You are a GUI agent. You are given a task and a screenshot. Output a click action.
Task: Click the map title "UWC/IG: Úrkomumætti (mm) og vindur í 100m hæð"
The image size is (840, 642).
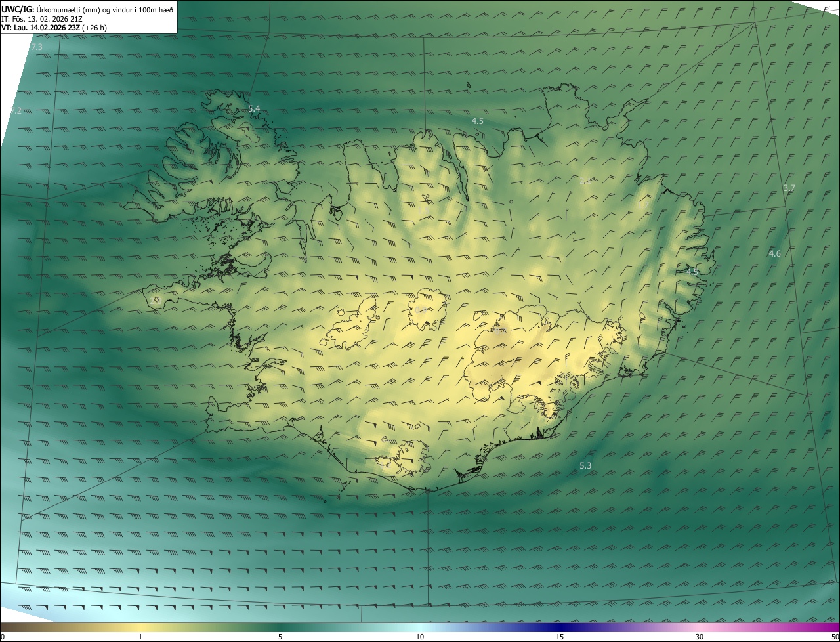tap(87, 9)
